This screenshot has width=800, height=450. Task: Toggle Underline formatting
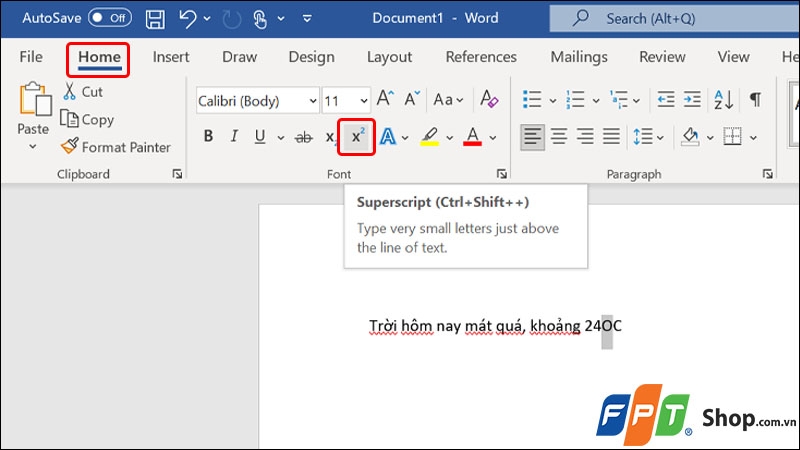click(260, 136)
